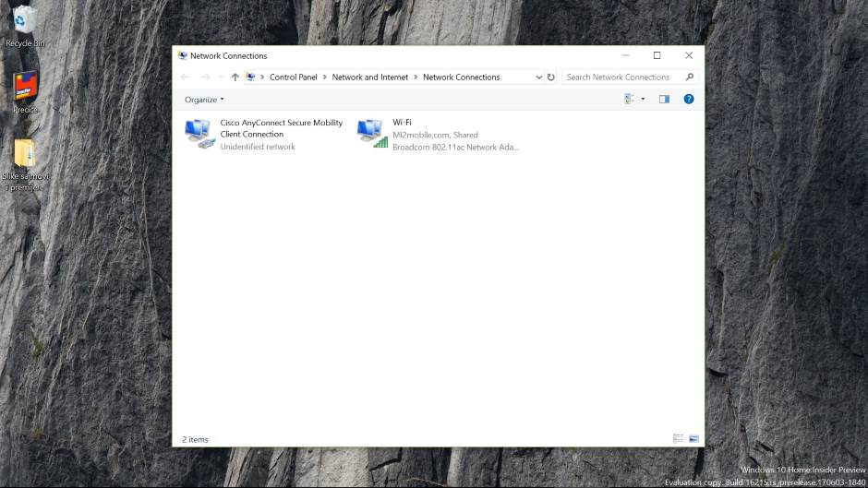Click the Change your view icon
The height and width of the screenshot is (488, 868).
click(630, 99)
